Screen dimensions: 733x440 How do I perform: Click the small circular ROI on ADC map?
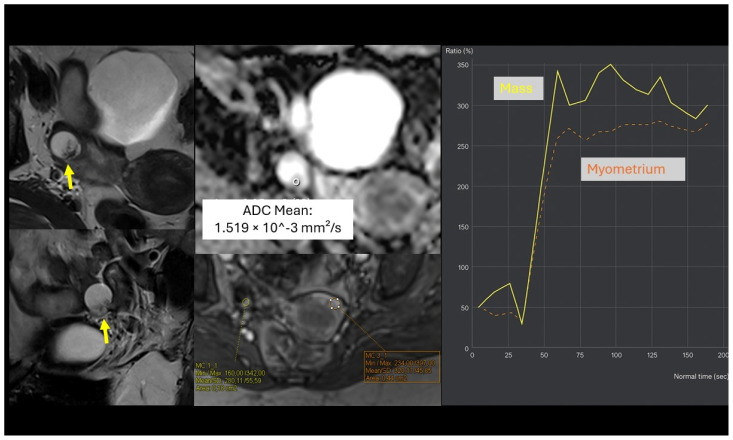[x=296, y=182]
